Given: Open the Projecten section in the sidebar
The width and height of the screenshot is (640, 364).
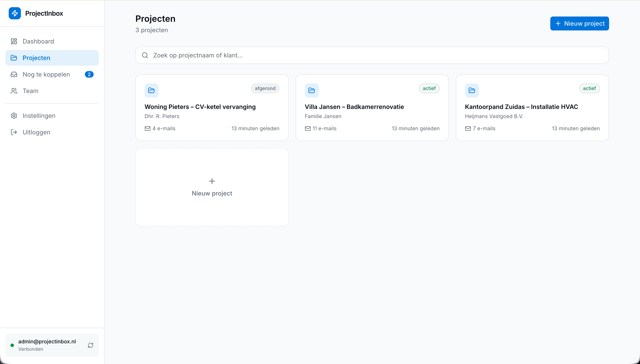Looking at the screenshot, I should coord(37,58).
